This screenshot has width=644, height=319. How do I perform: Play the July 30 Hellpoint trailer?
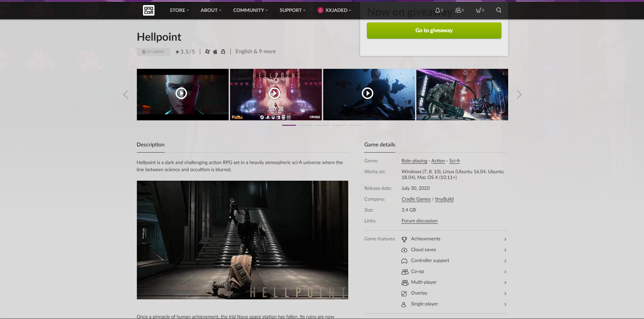coord(276,94)
